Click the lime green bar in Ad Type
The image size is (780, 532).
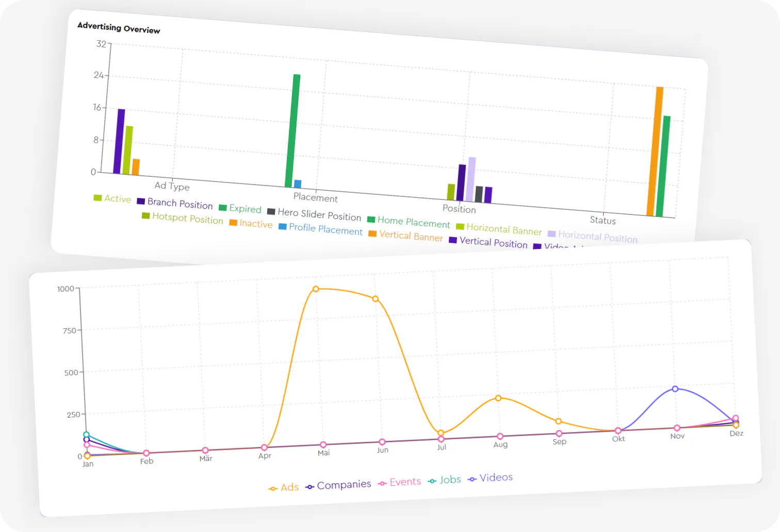[128, 150]
